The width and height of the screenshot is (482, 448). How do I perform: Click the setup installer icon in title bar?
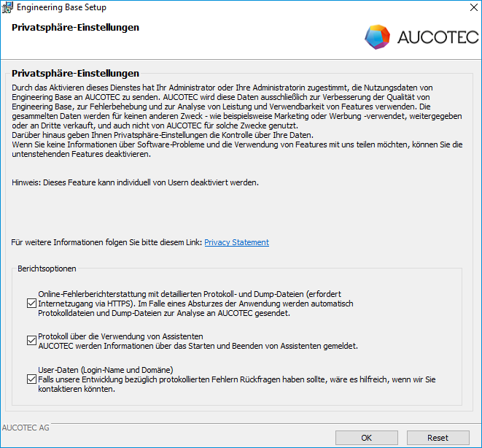point(7,8)
